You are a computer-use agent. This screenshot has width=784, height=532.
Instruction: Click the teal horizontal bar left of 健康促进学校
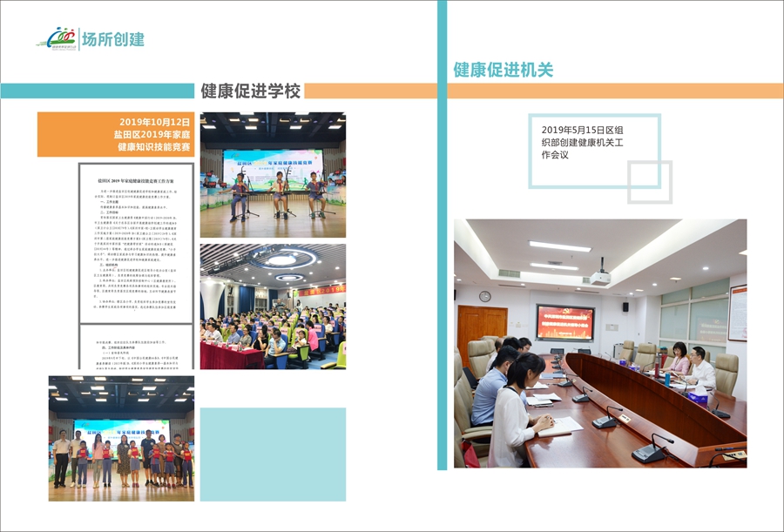pos(96,91)
